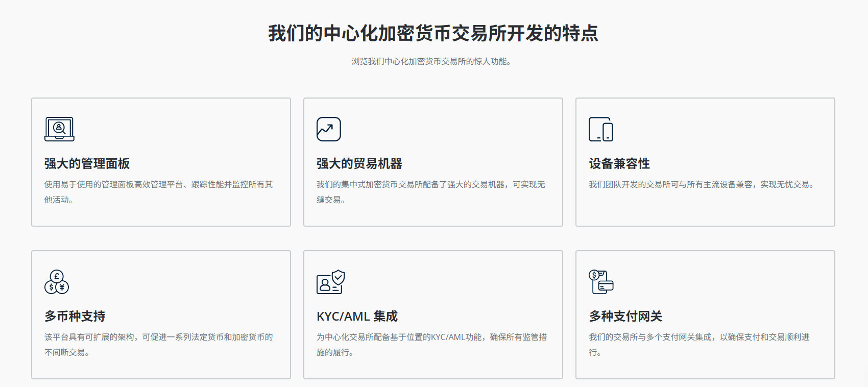
Task: Click the multi-currency coins icon
Action: point(57,282)
